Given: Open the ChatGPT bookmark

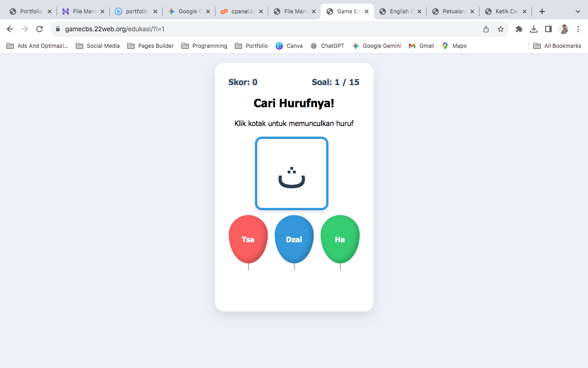Looking at the screenshot, I should pos(328,46).
